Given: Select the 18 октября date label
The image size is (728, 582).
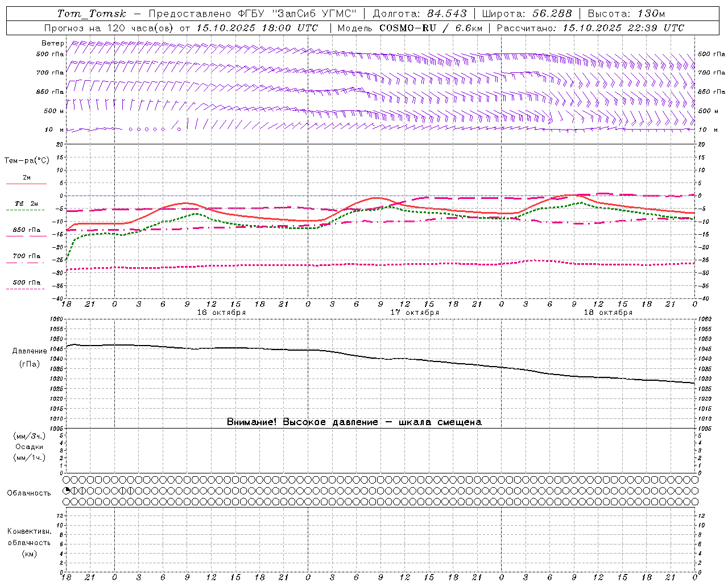Looking at the screenshot, I should pos(608,313).
